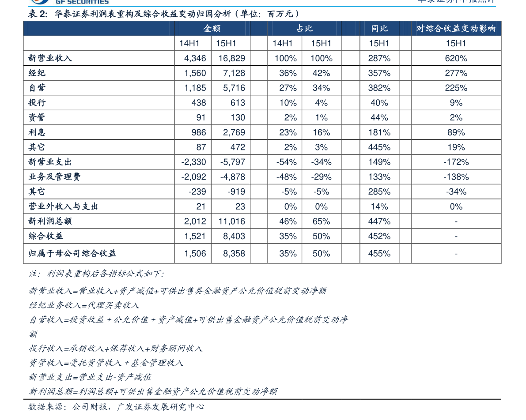The height and width of the screenshot is (420, 526).
Task: Click the 投行 row label
Action: pos(37,103)
